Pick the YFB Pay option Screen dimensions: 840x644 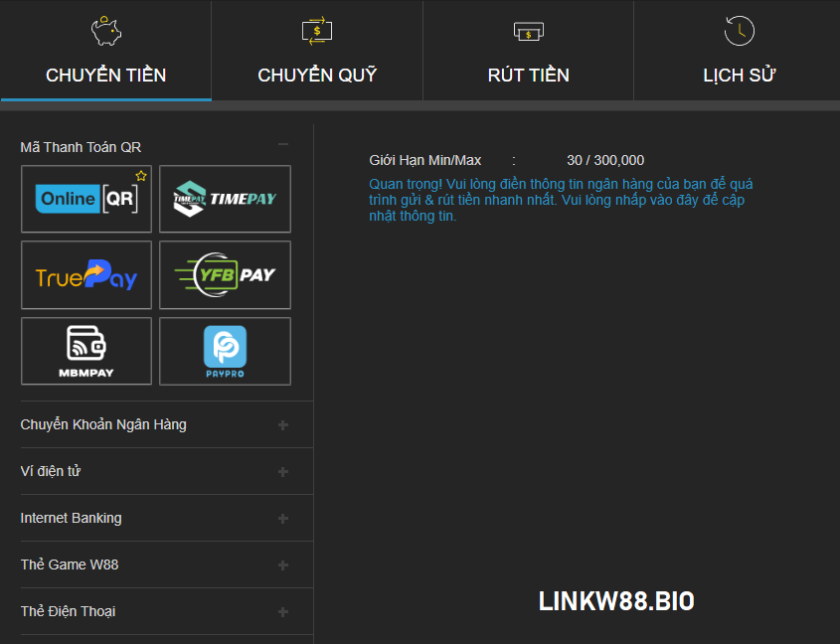click(225, 275)
